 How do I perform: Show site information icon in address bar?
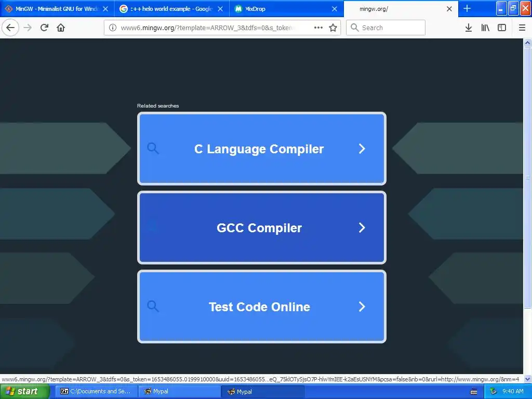(x=113, y=28)
